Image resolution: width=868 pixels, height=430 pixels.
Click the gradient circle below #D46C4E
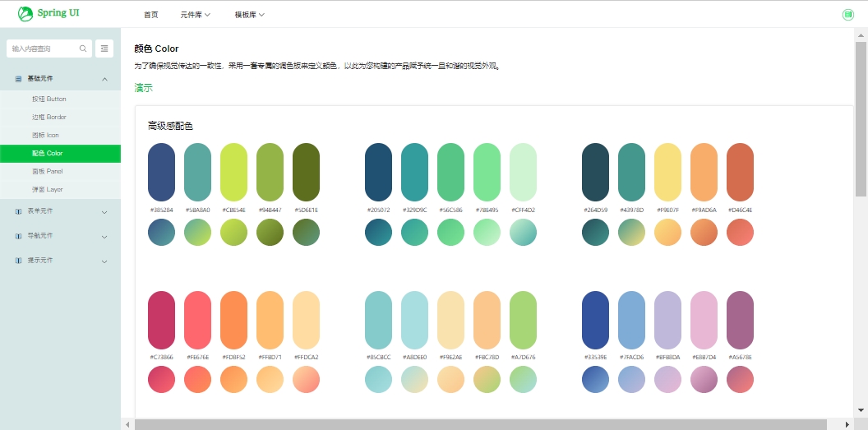point(740,232)
